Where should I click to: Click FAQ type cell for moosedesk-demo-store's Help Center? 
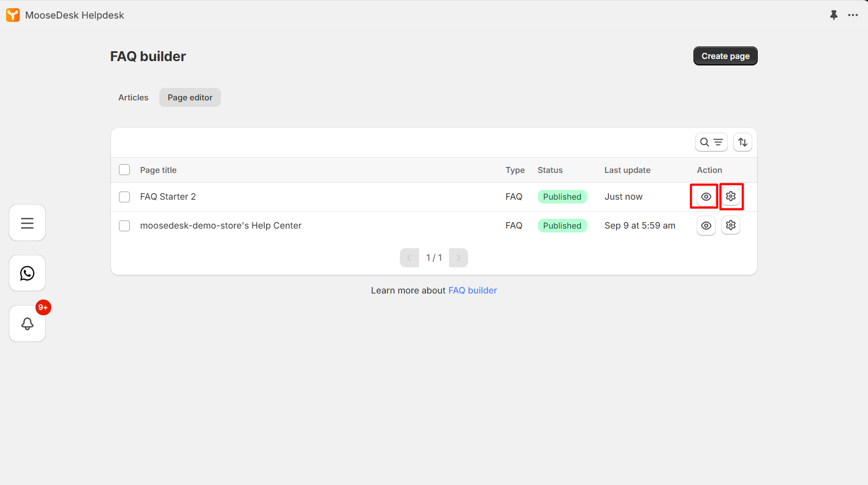pos(514,226)
